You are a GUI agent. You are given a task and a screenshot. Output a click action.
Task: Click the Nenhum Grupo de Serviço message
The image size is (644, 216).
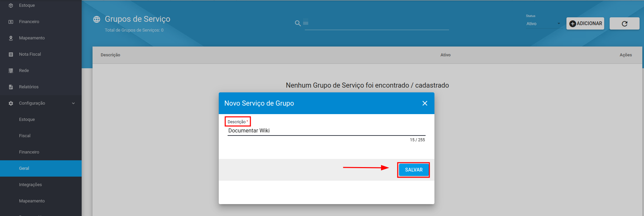(367, 85)
